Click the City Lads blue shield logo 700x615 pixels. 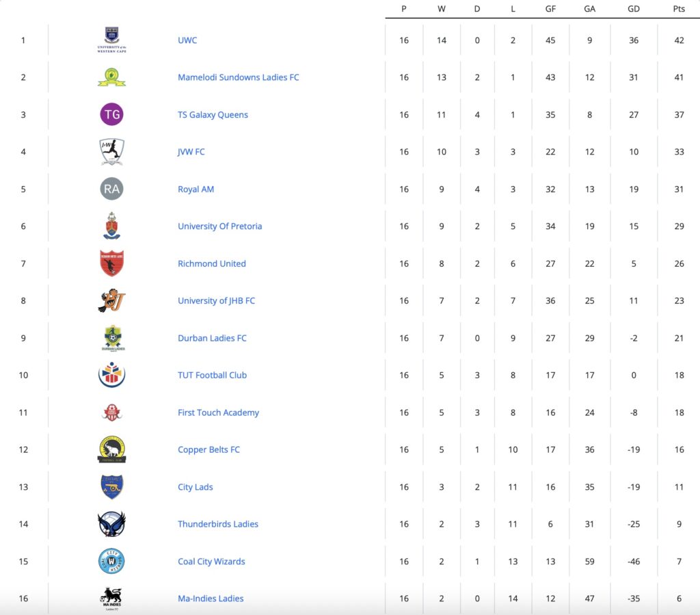click(x=111, y=487)
